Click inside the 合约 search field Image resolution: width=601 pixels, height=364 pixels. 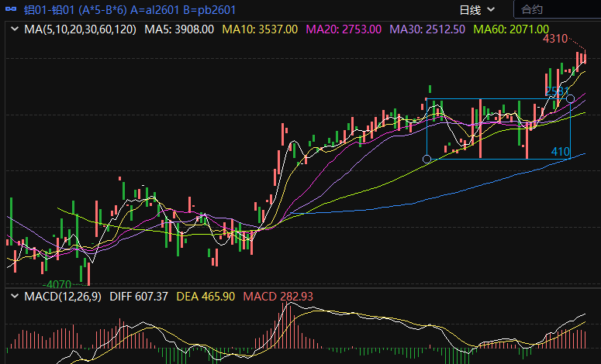click(554, 10)
